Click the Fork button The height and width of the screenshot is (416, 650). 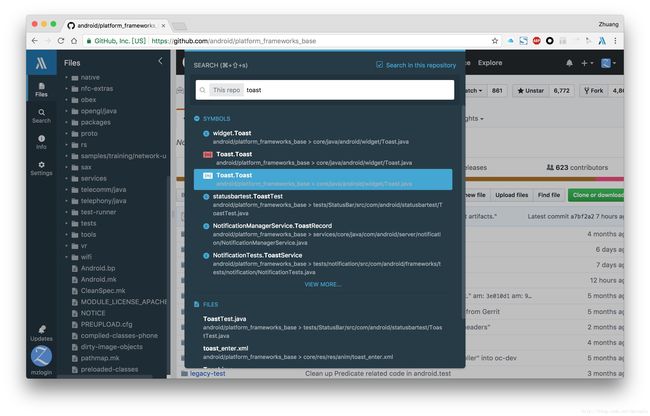click(x=593, y=90)
